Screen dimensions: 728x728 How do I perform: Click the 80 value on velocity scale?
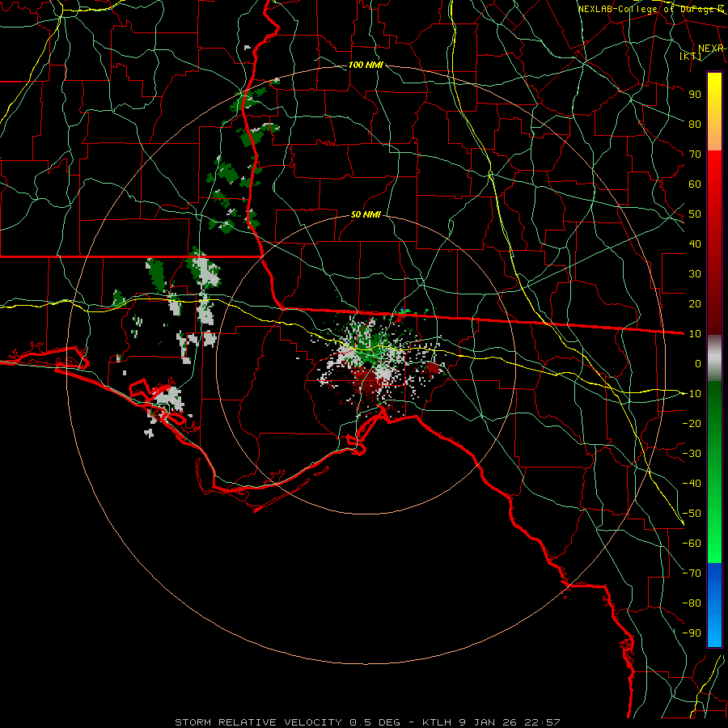tap(695, 125)
